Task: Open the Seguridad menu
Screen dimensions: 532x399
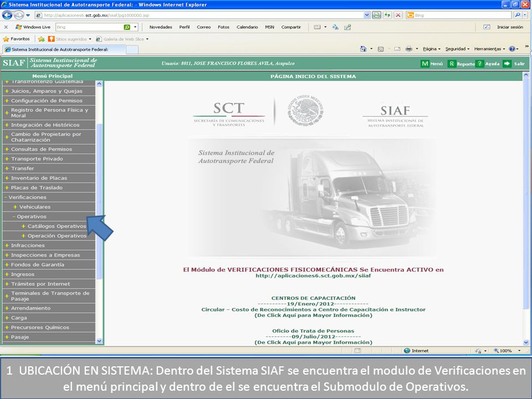Action: click(x=457, y=49)
